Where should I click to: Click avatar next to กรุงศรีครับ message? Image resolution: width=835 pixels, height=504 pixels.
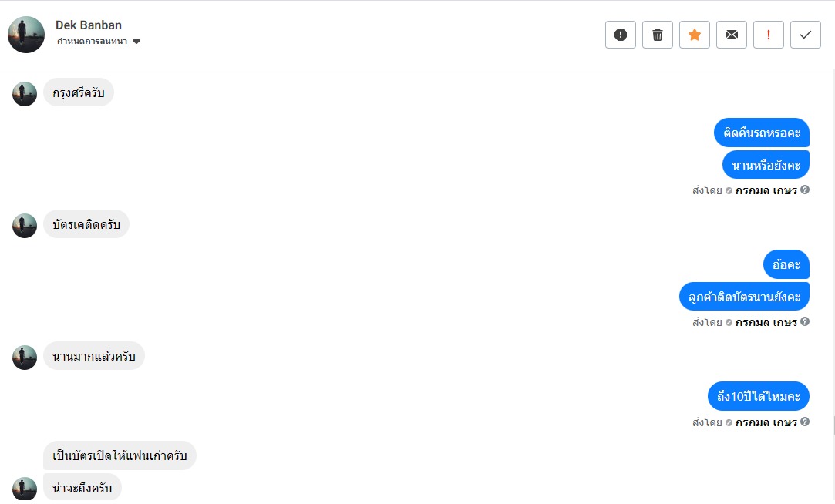25,94
